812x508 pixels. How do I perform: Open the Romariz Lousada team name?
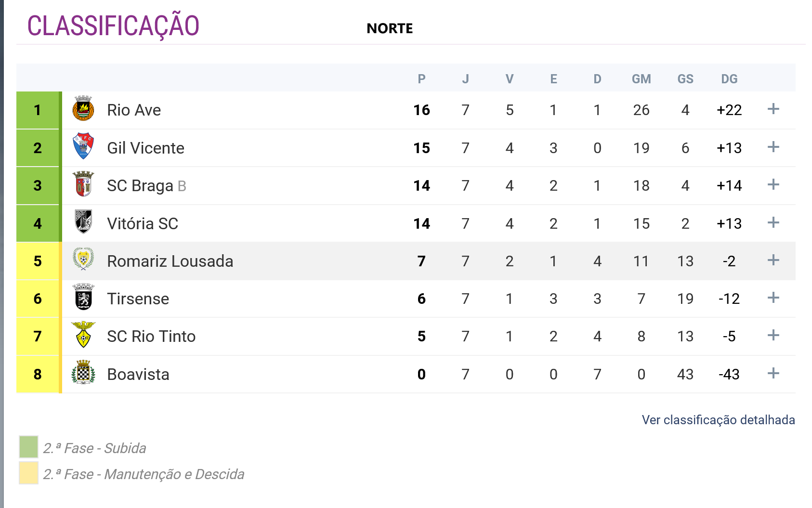[x=170, y=261]
